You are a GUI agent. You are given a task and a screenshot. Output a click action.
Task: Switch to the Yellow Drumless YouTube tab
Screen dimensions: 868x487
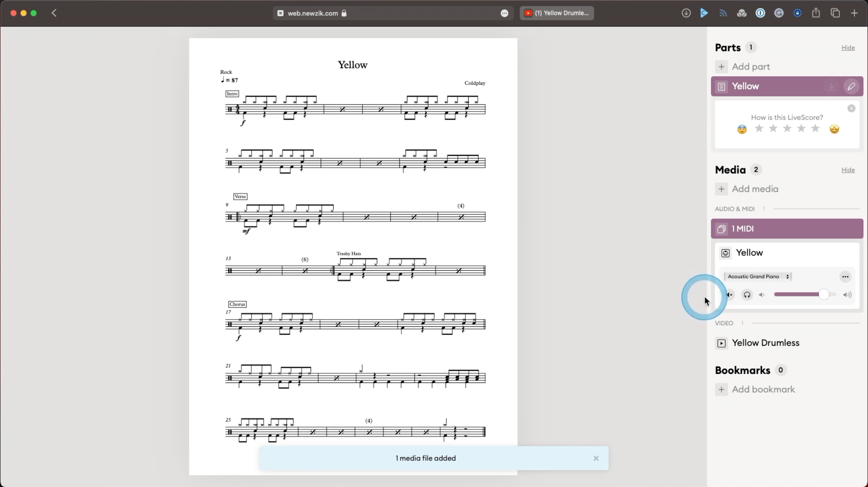coord(556,13)
